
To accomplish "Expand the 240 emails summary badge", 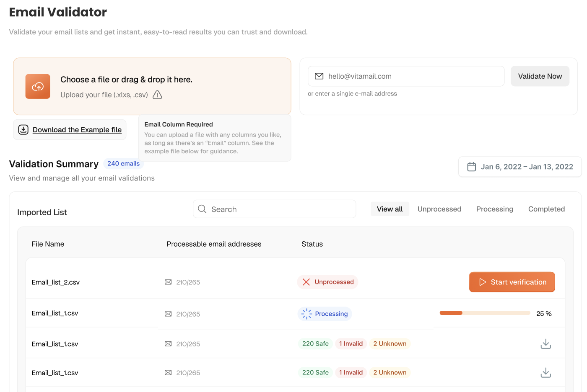I will pyautogui.click(x=123, y=163).
